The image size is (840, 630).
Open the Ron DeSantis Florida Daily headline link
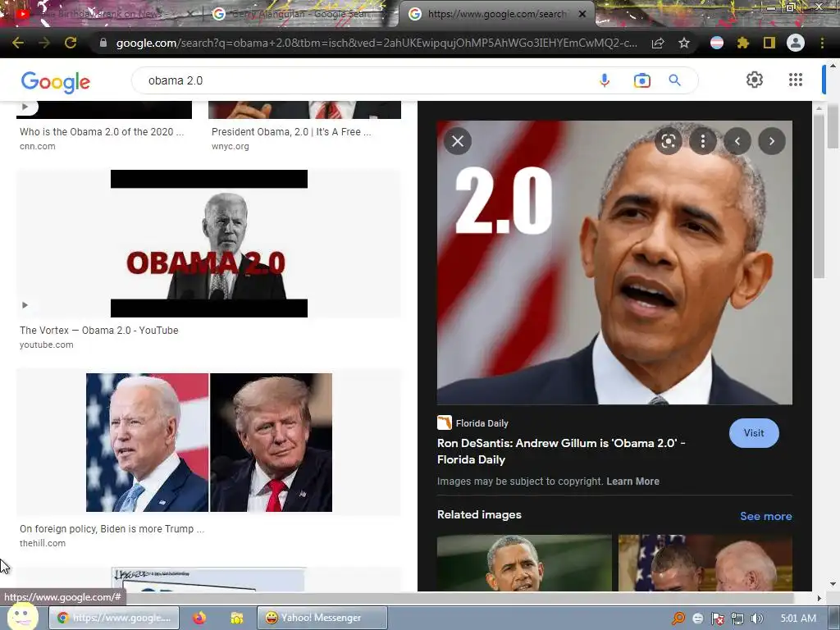click(561, 451)
